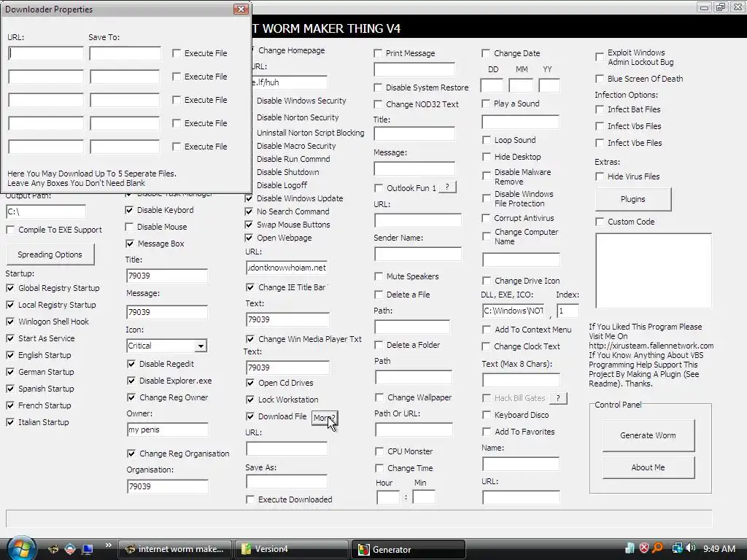747x560 pixels.
Task: Open the network connection tray icon
Action: pos(677,548)
